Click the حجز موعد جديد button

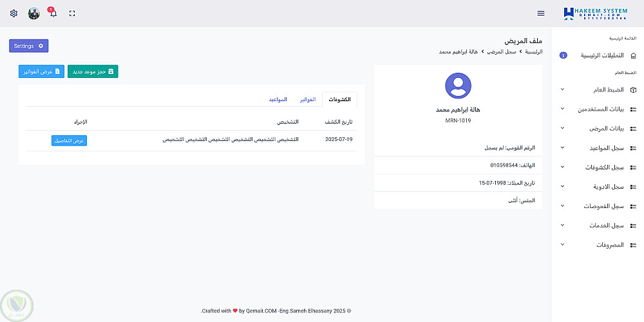[93, 71]
